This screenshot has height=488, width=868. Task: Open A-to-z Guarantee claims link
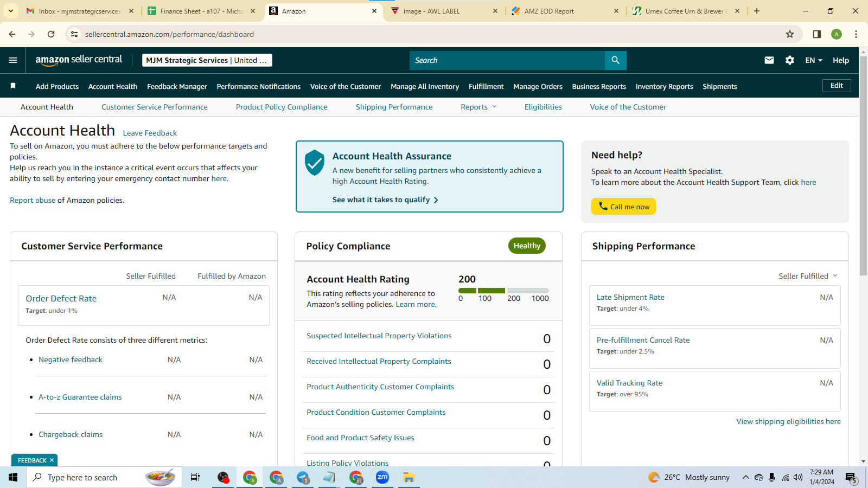point(80,397)
